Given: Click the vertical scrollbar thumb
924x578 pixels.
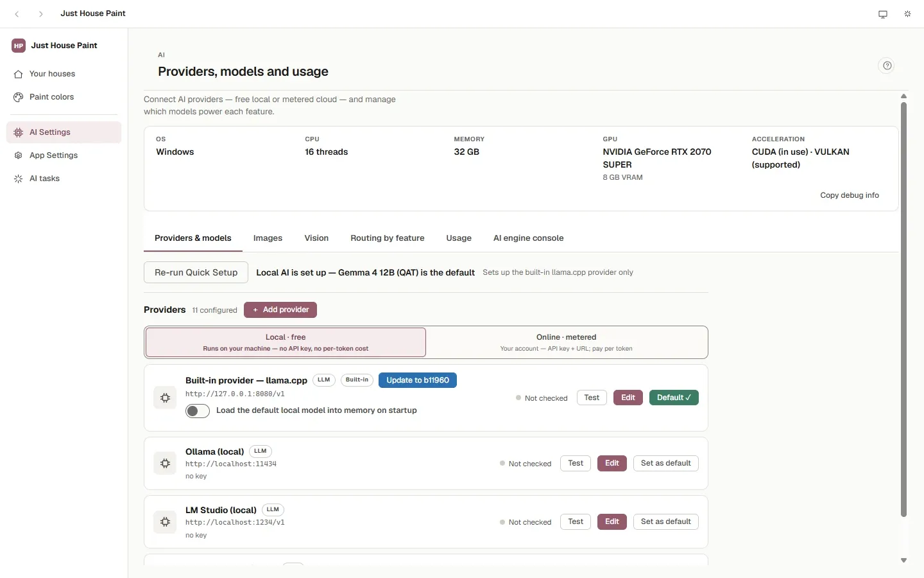Looking at the screenshot, I should click(903, 310).
